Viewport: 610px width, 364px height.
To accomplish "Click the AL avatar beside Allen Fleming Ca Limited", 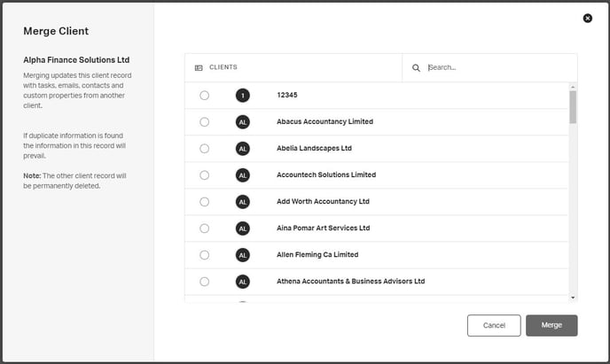I will pyautogui.click(x=242, y=254).
